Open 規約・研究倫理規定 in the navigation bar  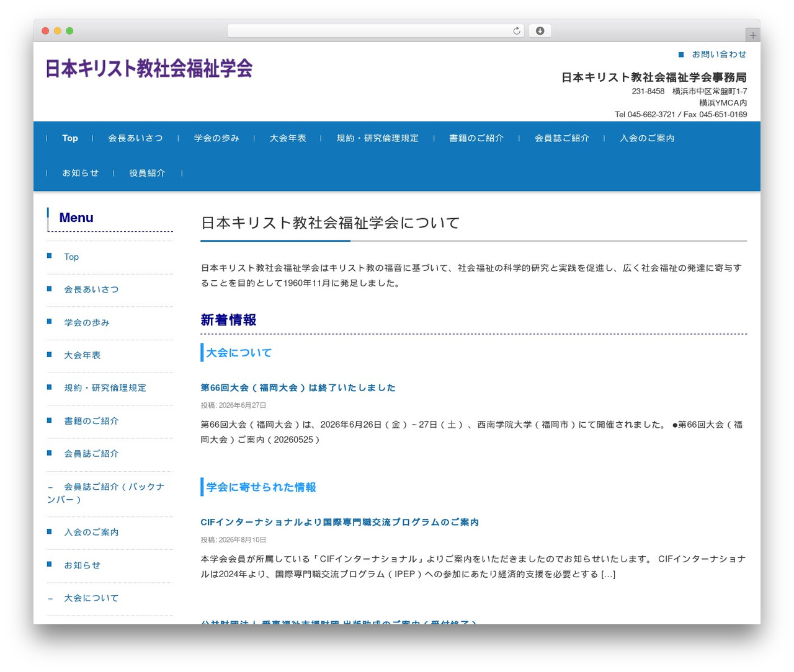coord(378,138)
